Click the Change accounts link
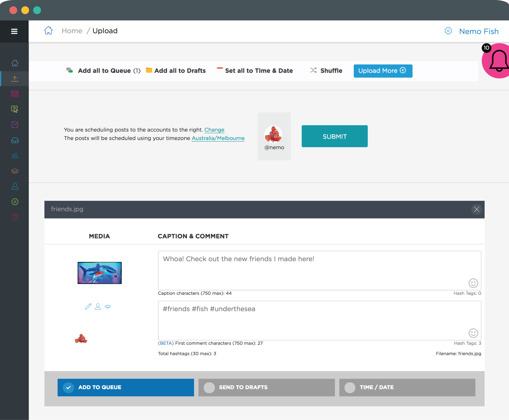509x420 pixels. pos(214,130)
